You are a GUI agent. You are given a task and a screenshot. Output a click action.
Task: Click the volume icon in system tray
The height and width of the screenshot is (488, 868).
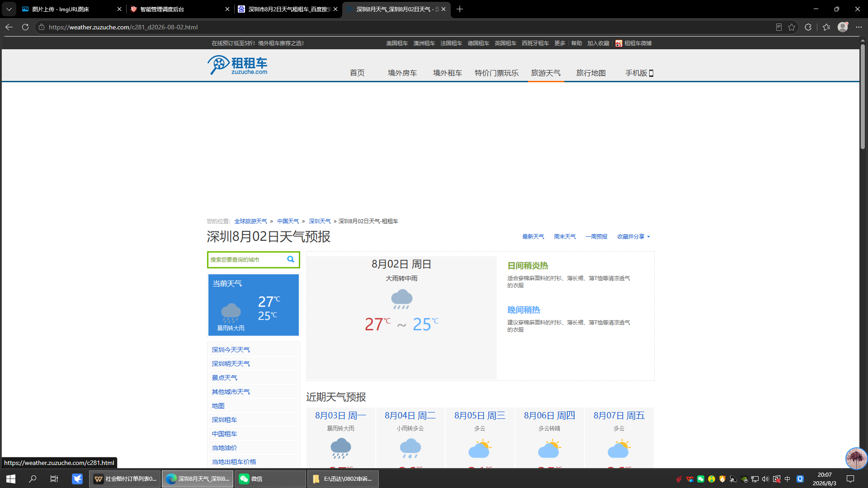tap(765, 479)
